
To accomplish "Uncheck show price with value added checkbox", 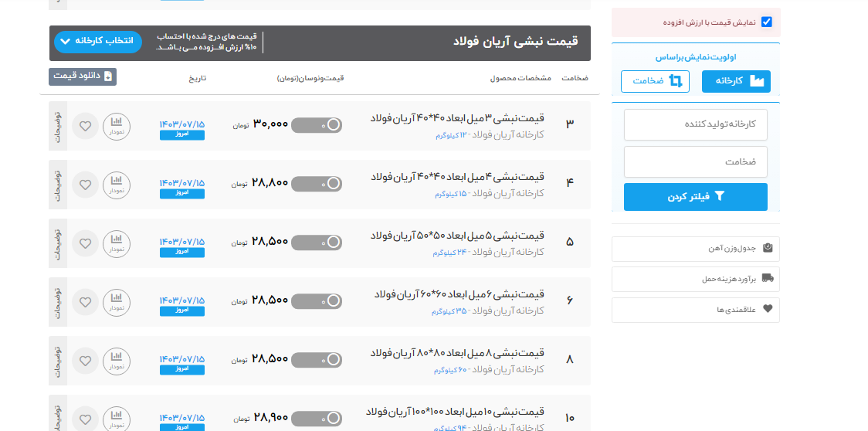I will 766,22.
